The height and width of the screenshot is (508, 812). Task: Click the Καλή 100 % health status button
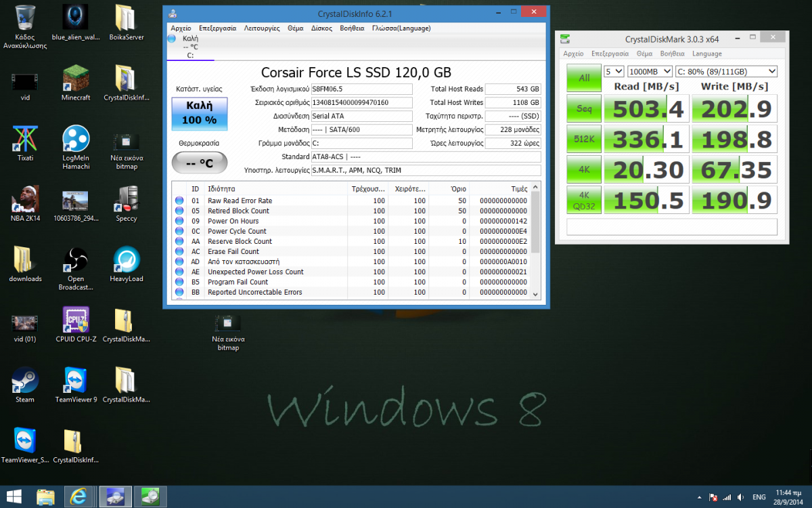200,113
